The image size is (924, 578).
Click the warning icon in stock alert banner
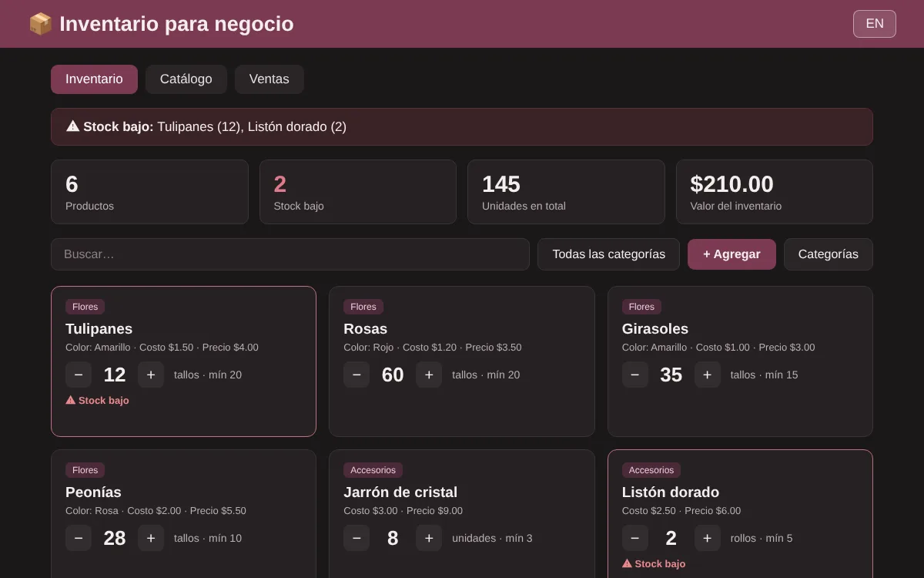(x=72, y=126)
